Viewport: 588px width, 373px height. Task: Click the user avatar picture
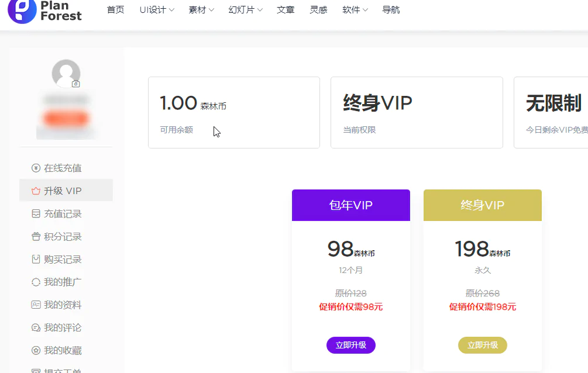66,74
